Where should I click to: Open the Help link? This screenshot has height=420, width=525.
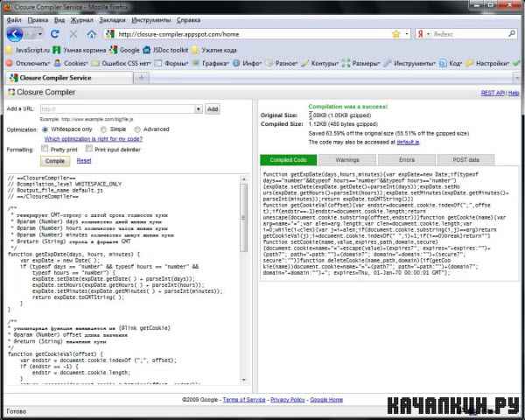514,93
